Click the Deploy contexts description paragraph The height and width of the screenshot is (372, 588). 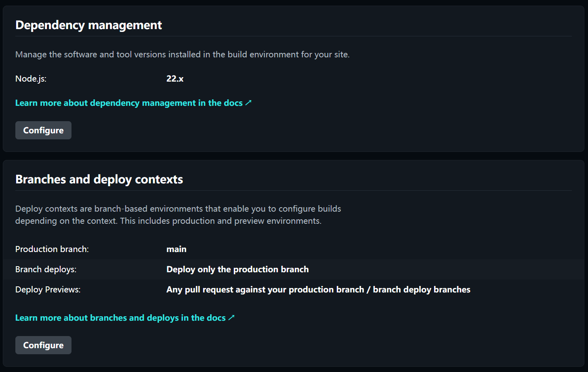(178, 215)
